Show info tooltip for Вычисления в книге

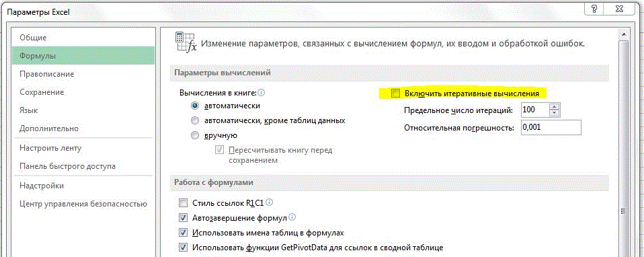(261, 93)
